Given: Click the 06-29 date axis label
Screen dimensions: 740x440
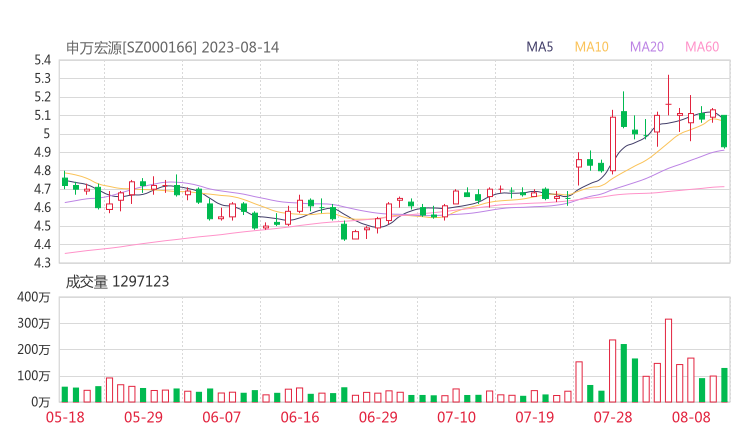Looking at the screenshot, I should (x=378, y=417).
